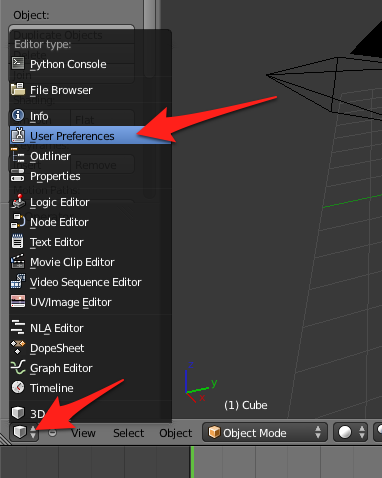Click the DopeSheet diamonds icon
Viewport: 382px width, 478px height.
pos(18,347)
